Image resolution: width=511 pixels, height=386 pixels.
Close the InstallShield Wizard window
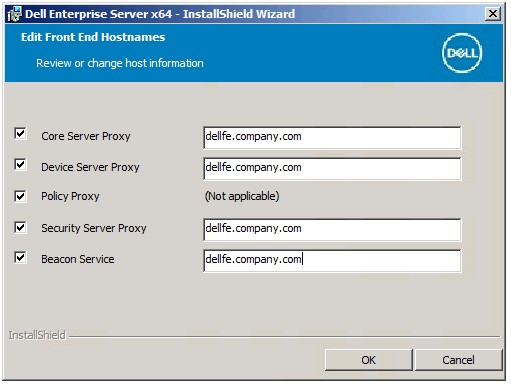coord(493,14)
